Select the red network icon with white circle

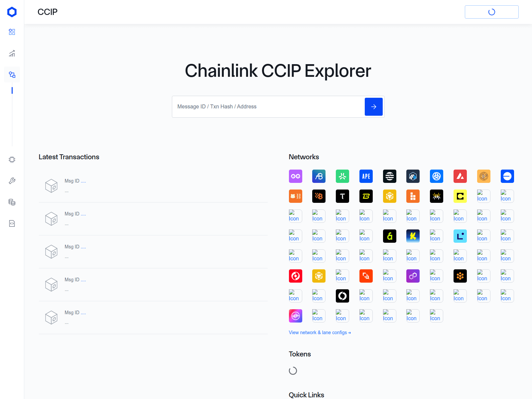(x=296, y=276)
